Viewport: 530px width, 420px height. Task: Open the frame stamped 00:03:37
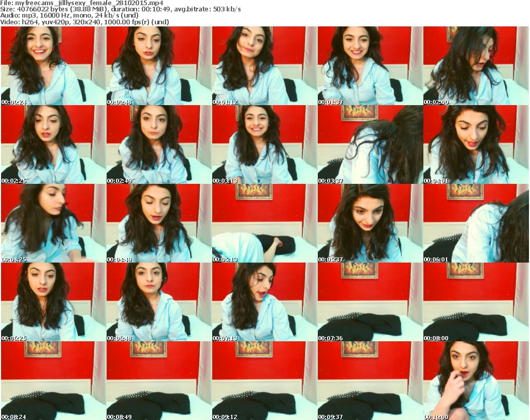[370, 144]
